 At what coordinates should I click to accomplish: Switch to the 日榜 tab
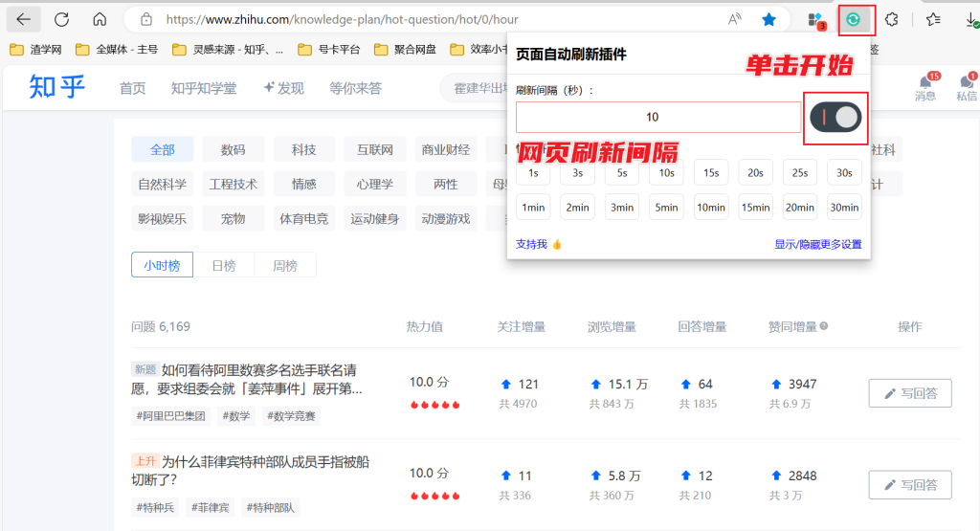click(224, 266)
